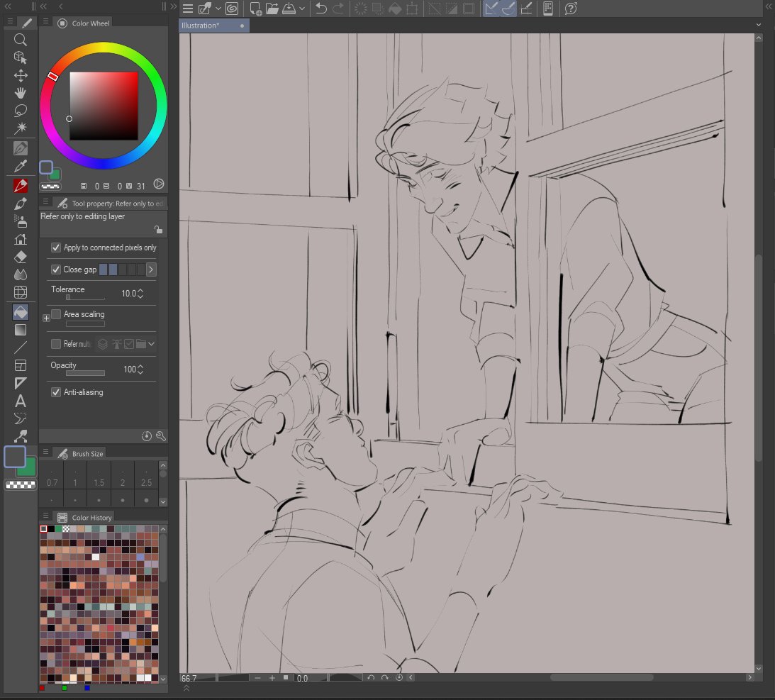Viewport: 775px width, 700px height.
Task: Open the Save dropdown arrow
Action: pos(302,9)
